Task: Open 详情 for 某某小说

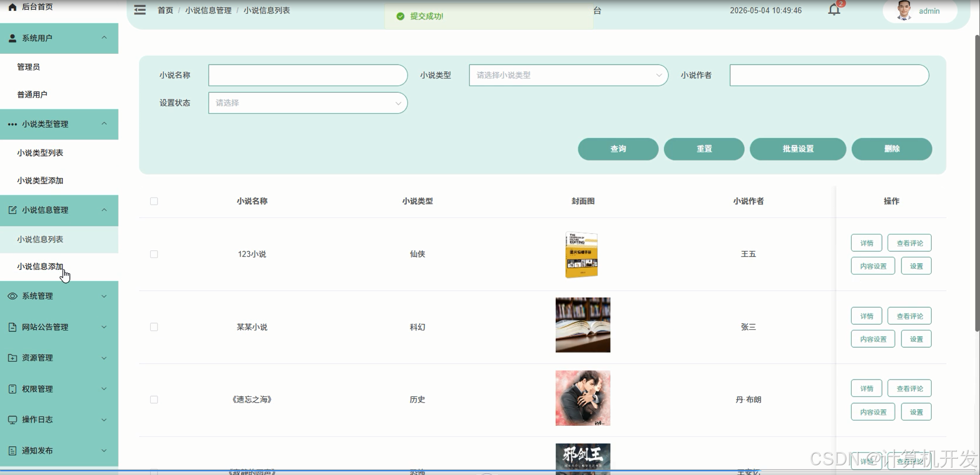Action: [867, 316]
